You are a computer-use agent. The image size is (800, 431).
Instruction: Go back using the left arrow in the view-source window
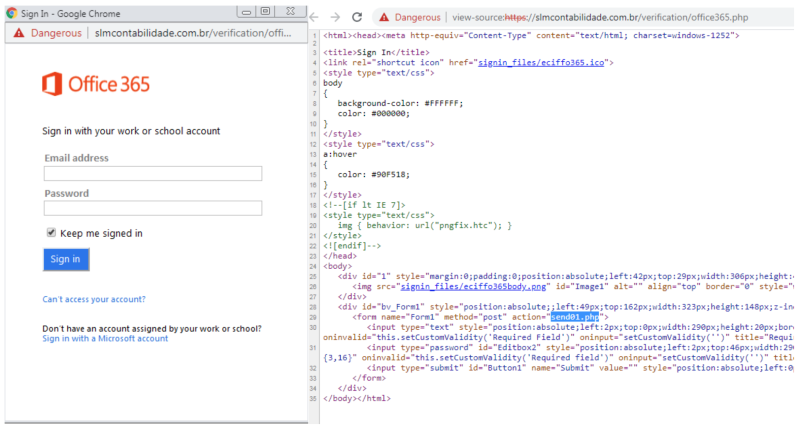314,17
